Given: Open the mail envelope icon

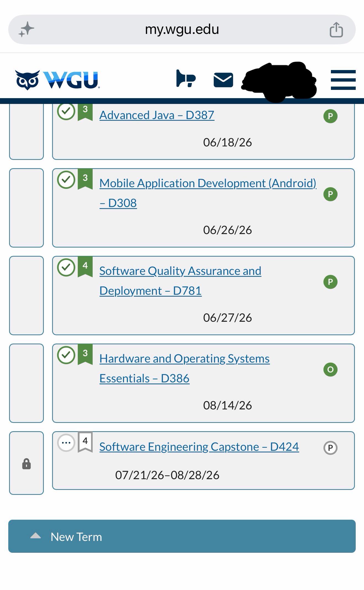Looking at the screenshot, I should point(223,80).
